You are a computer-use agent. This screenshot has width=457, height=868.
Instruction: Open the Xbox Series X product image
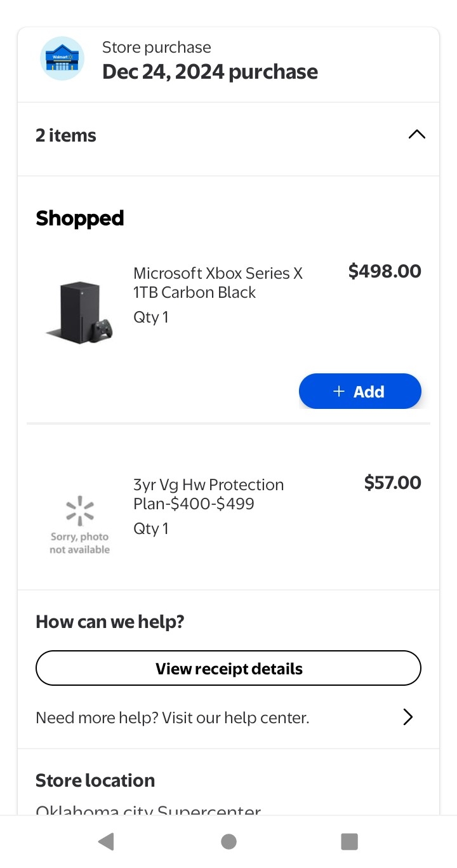pyautogui.click(x=80, y=313)
